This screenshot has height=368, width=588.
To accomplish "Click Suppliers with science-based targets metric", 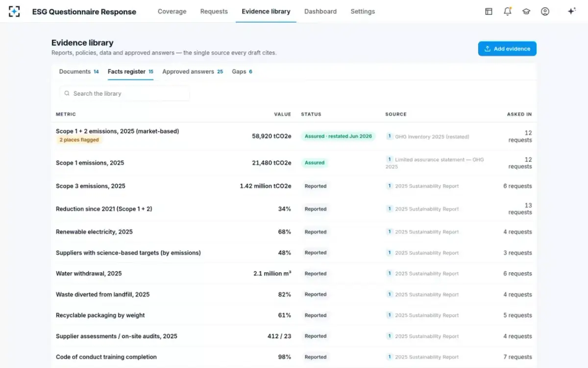I will [128, 253].
